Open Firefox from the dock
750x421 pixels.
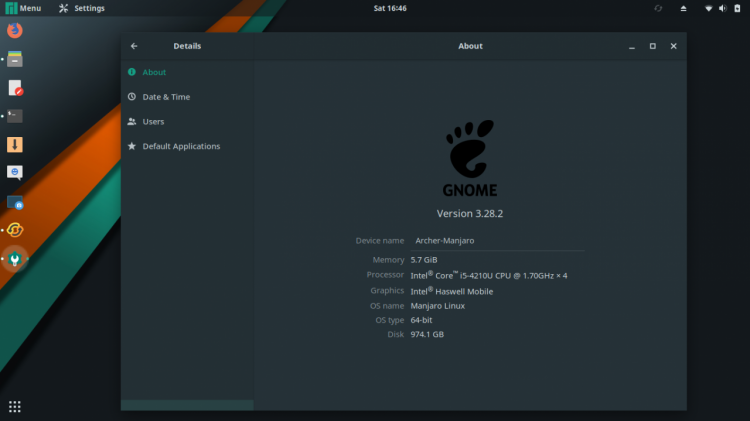click(x=15, y=30)
